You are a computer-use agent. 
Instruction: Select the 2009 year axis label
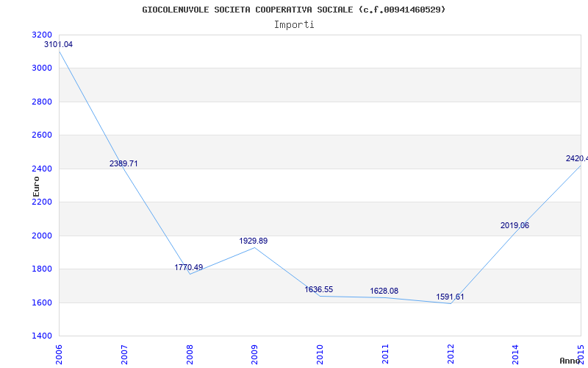point(255,355)
